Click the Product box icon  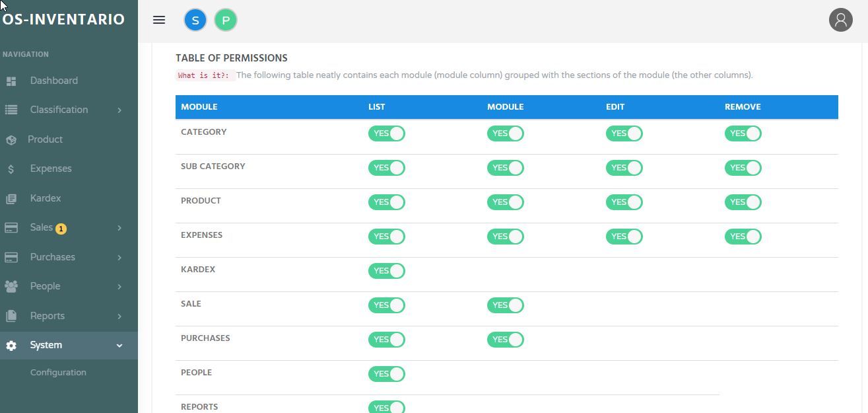(11, 139)
